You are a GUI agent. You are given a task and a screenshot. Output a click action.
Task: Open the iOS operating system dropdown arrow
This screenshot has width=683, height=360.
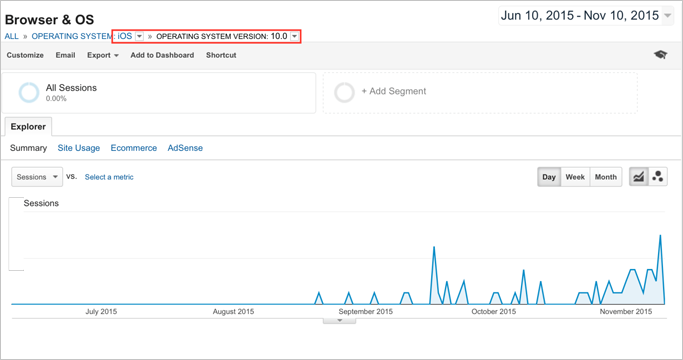click(x=139, y=36)
